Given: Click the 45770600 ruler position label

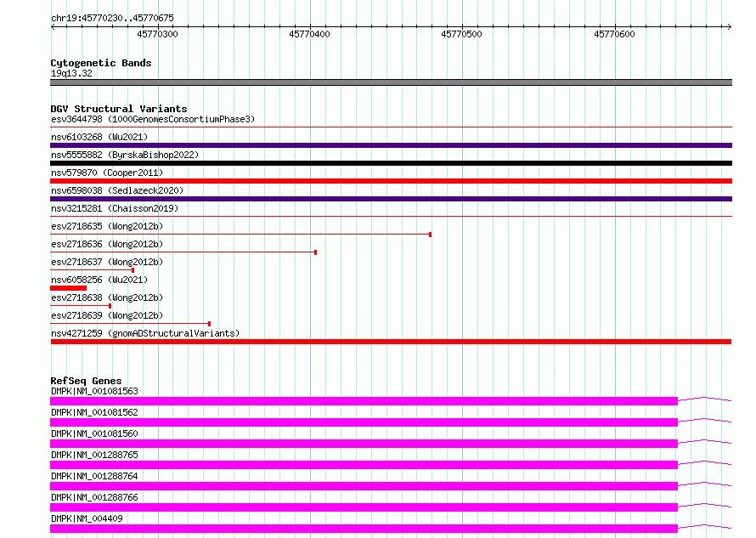Looking at the screenshot, I should (x=614, y=34).
